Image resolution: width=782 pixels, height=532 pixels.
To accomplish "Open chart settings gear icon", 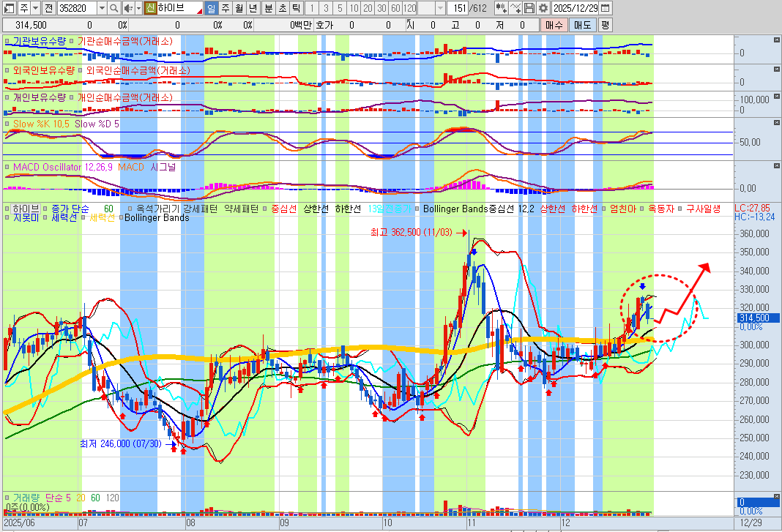I will [x=543, y=8].
